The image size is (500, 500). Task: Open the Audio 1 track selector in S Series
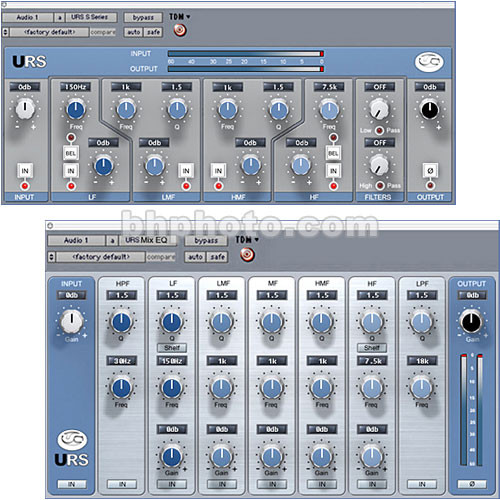28,17
